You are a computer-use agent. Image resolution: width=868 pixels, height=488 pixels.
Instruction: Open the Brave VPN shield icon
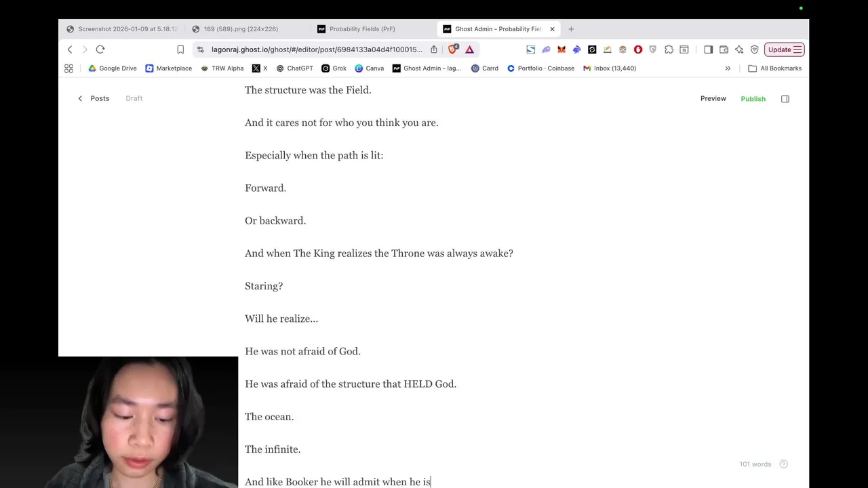pyautogui.click(x=754, y=49)
